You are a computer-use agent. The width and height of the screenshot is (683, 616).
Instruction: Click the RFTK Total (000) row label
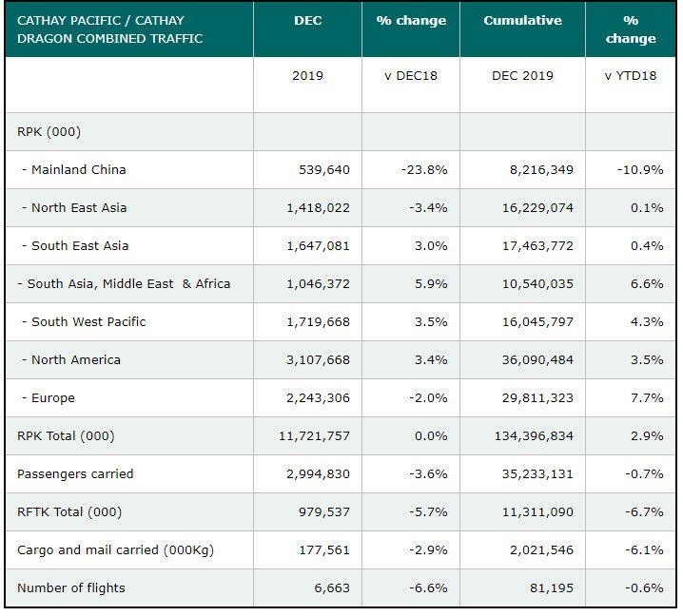click(x=69, y=512)
